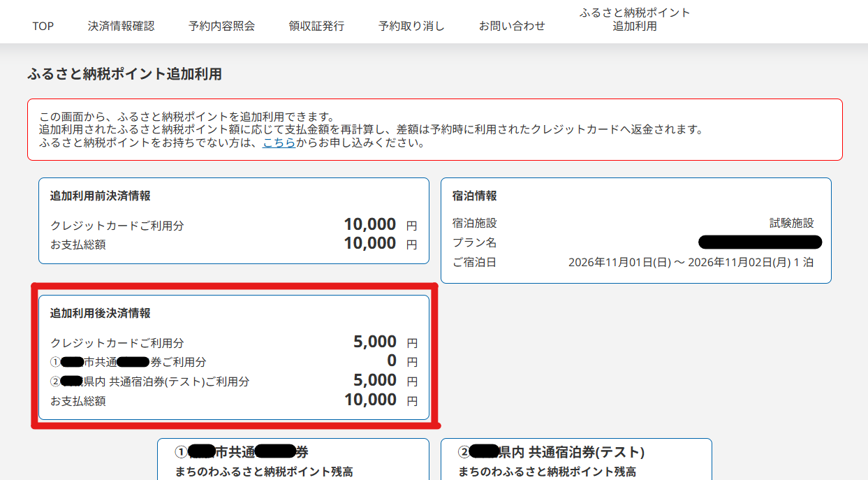Click the プラン名 label
Image resolution: width=868 pixels, height=480 pixels.
click(475, 243)
